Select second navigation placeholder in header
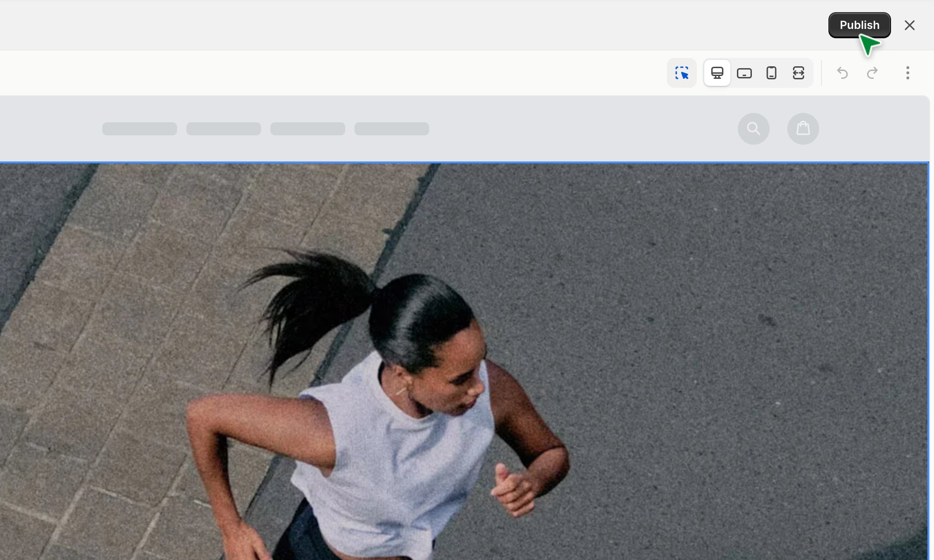This screenshot has width=934, height=560. click(223, 129)
